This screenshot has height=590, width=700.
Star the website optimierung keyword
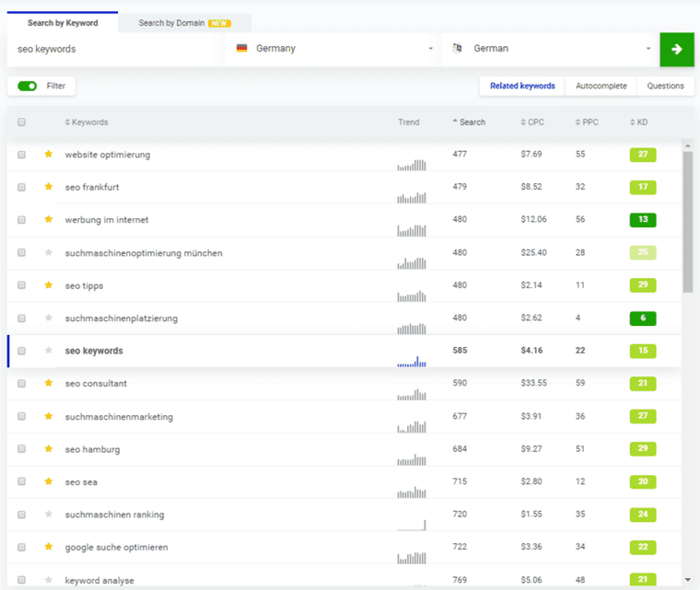pos(49,154)
